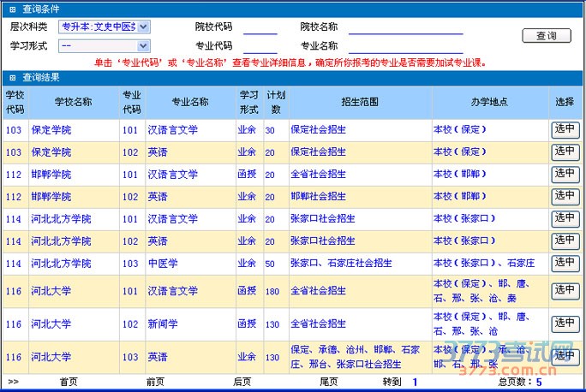
Task: Go to 后页 in pagination
Action: coord(242,382)
